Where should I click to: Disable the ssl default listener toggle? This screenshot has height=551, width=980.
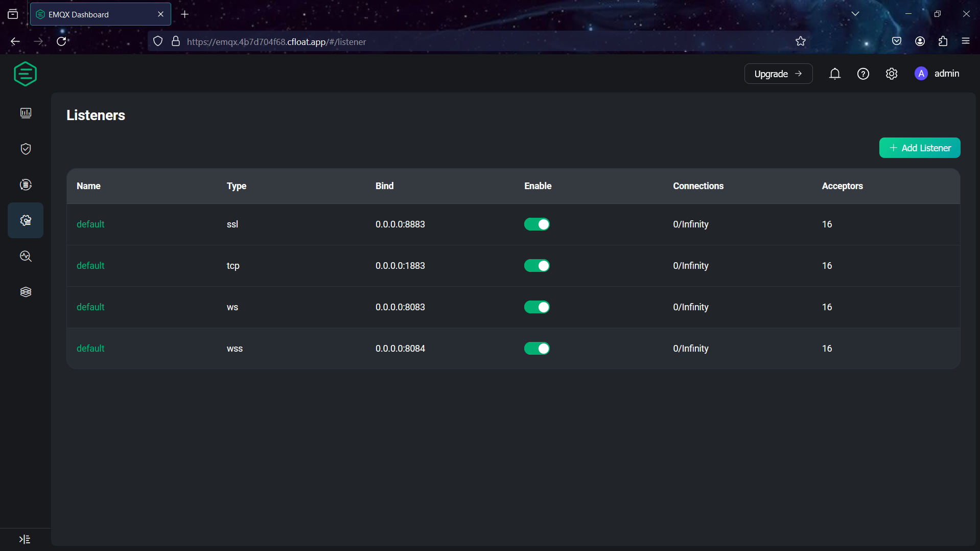[x=536, y=224]
